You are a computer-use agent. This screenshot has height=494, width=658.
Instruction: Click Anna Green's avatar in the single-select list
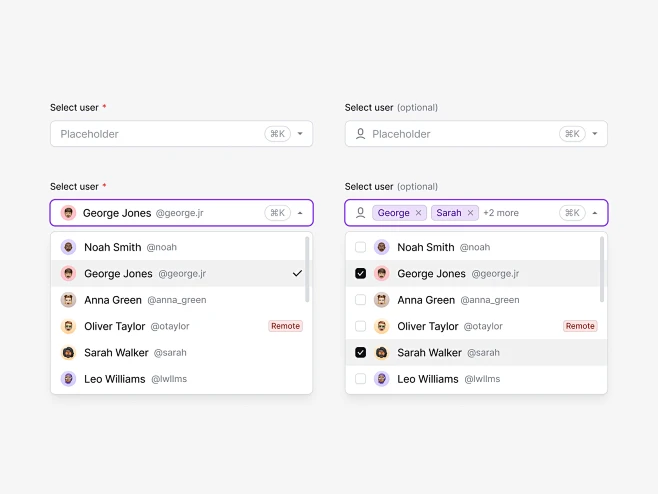coord(68,300)
